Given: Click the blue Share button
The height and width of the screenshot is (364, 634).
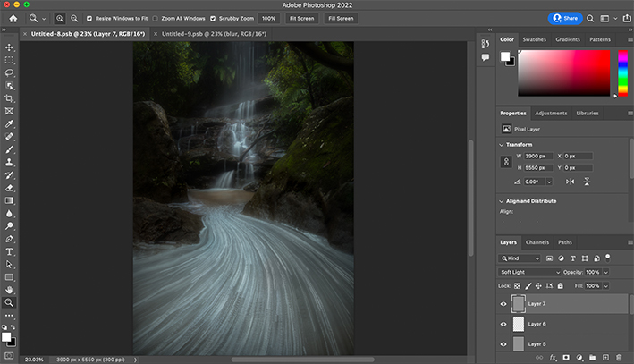Looking at the screenshot, I should click(x=564, y=18).
